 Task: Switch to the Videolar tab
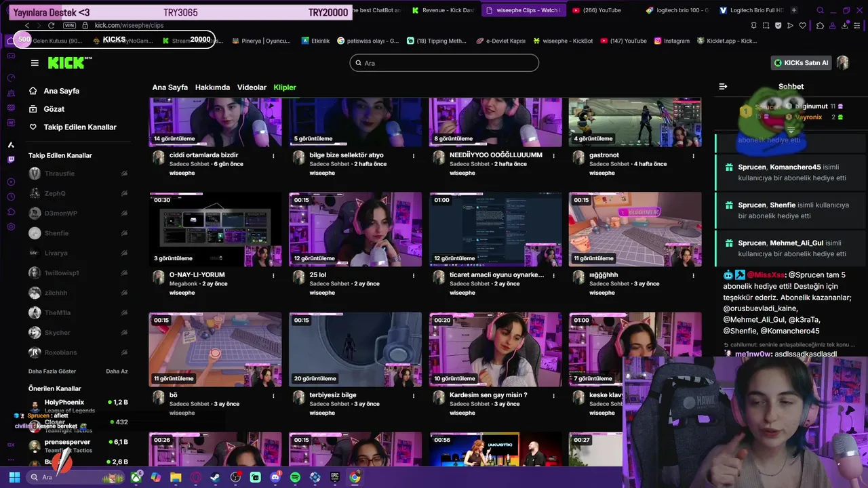[252, 87]
